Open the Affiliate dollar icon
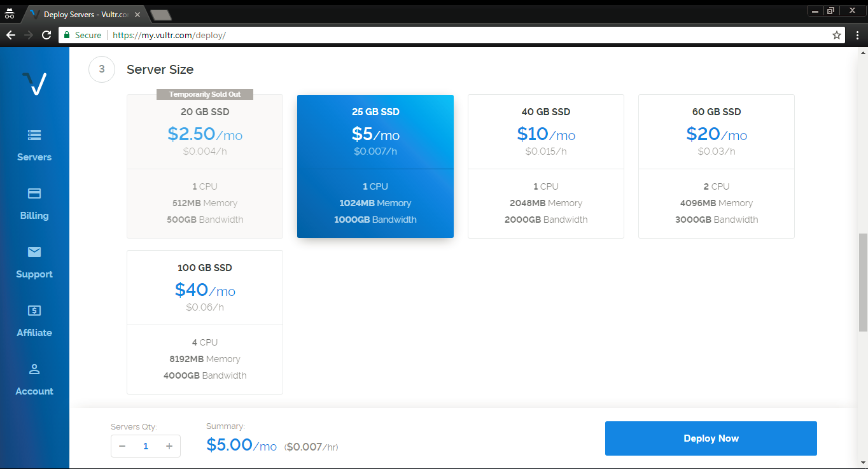 point(34,311)
